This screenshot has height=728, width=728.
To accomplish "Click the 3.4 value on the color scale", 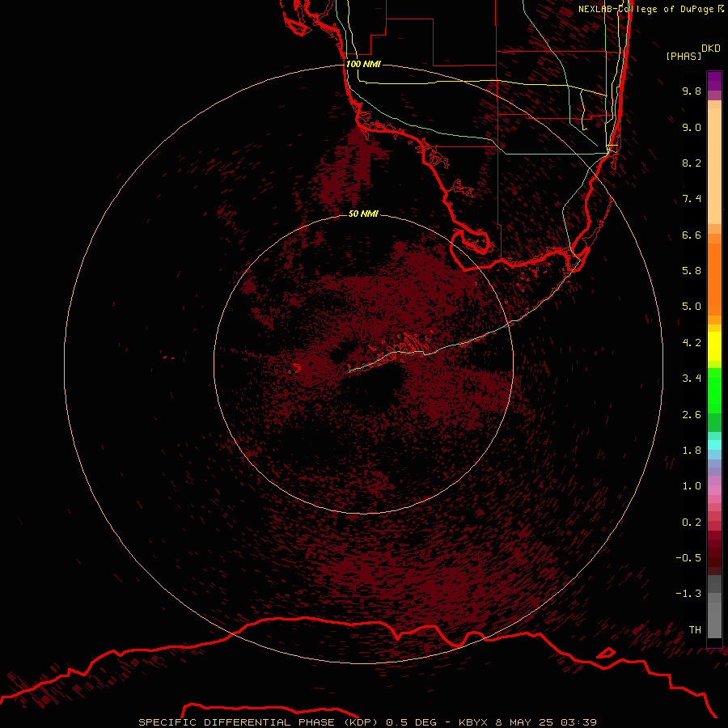I will 692,379.
